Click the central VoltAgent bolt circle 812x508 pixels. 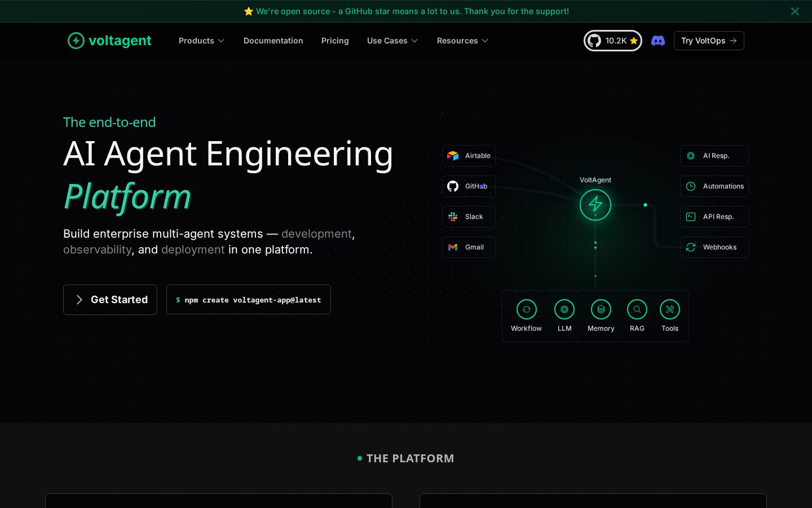point(595,204)
